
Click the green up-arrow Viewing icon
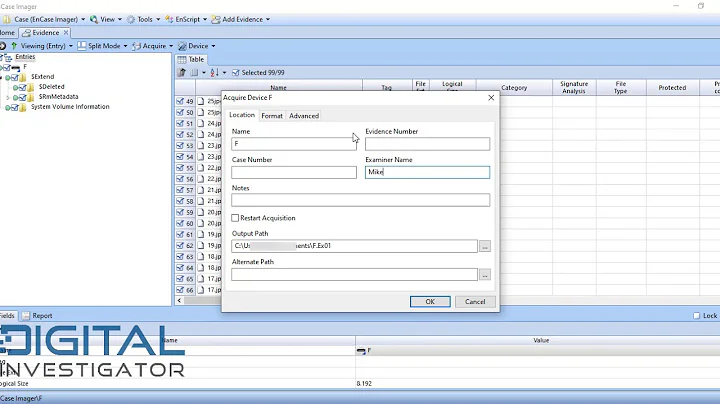pos(14,46)
